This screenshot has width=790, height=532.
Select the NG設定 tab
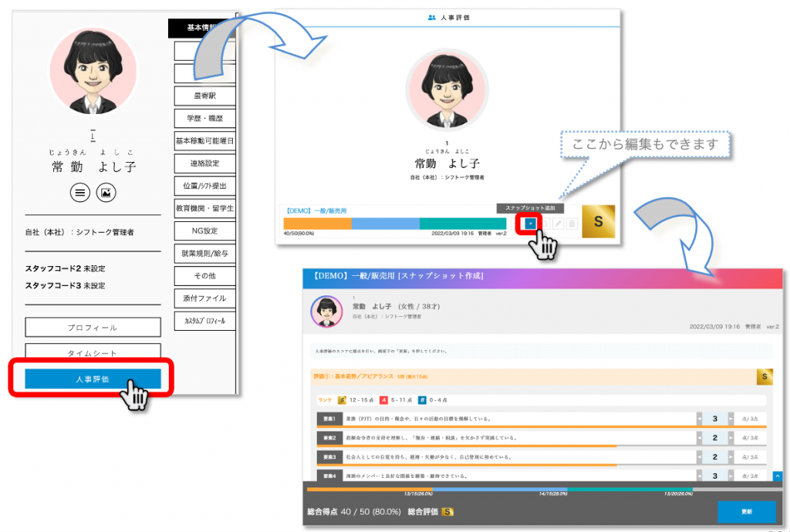pos(204,231)
